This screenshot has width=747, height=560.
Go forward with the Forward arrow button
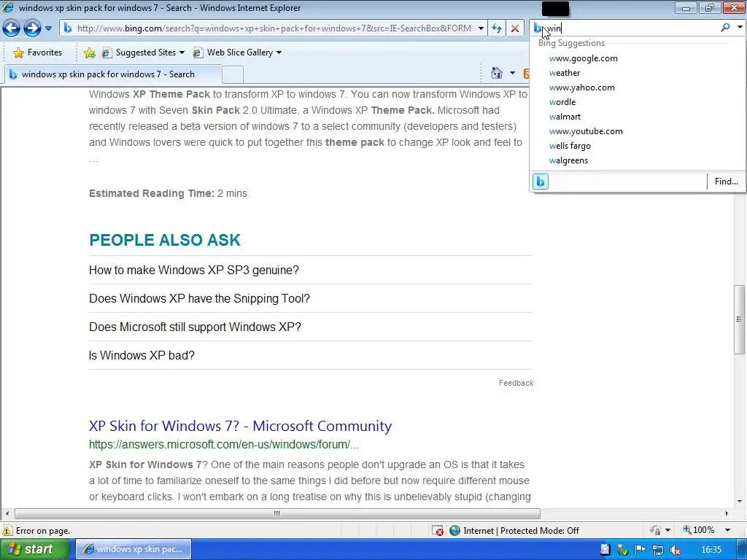tap(32, 28)
